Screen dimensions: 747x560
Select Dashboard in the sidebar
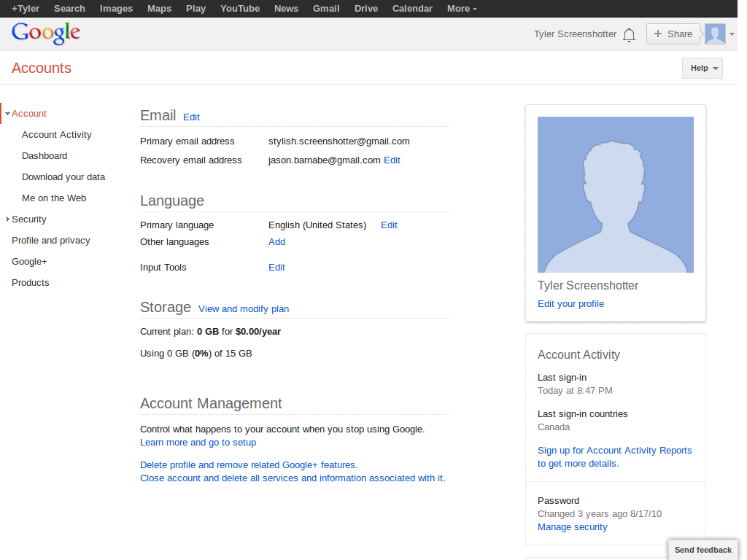click(x=44, y=156)
